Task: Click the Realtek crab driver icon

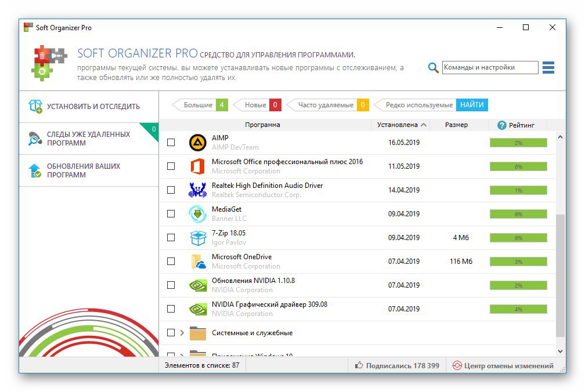Action: pyautogui.click(x=197, y=190)
